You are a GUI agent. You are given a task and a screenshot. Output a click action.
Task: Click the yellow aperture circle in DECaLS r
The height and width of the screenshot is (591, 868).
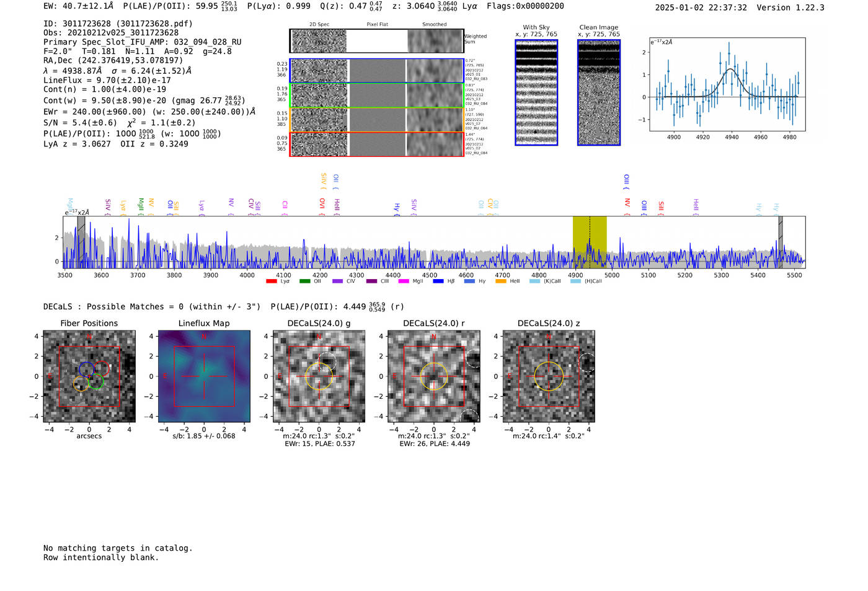(x=433, y=376)
